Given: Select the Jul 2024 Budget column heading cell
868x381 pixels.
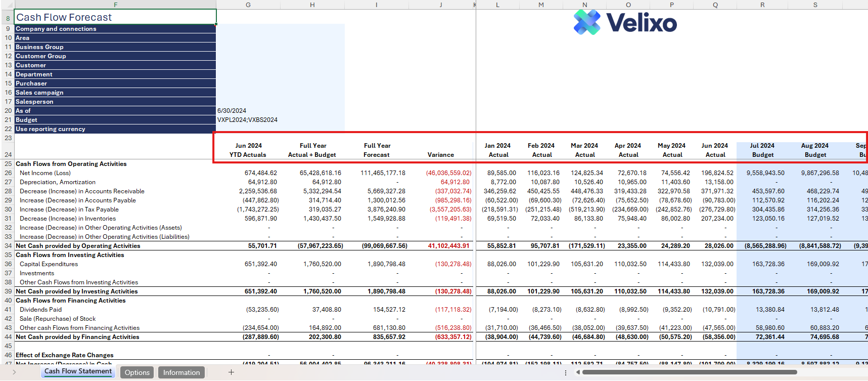Looking at the screenshot, I should [x=762, y=150].
